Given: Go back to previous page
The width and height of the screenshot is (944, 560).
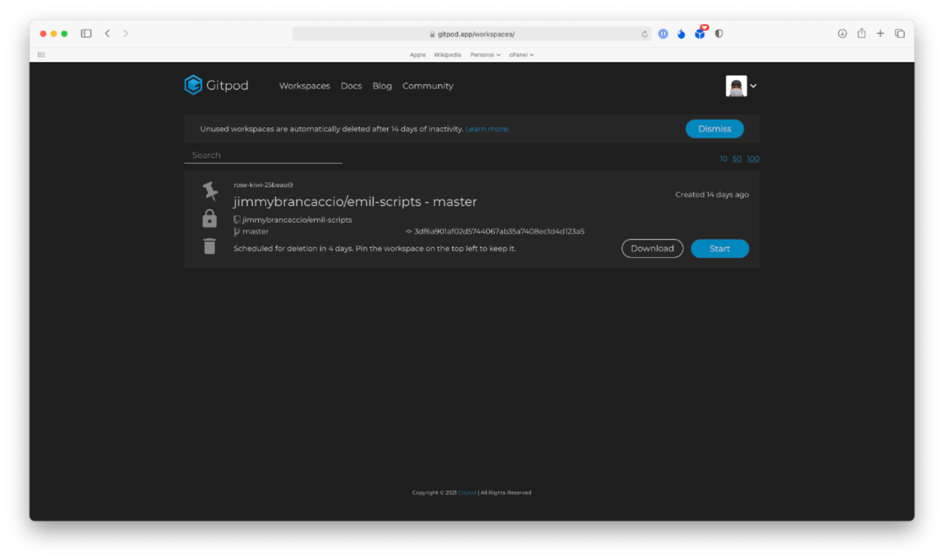Looking at the screenshot, I should tap(107, 33).
